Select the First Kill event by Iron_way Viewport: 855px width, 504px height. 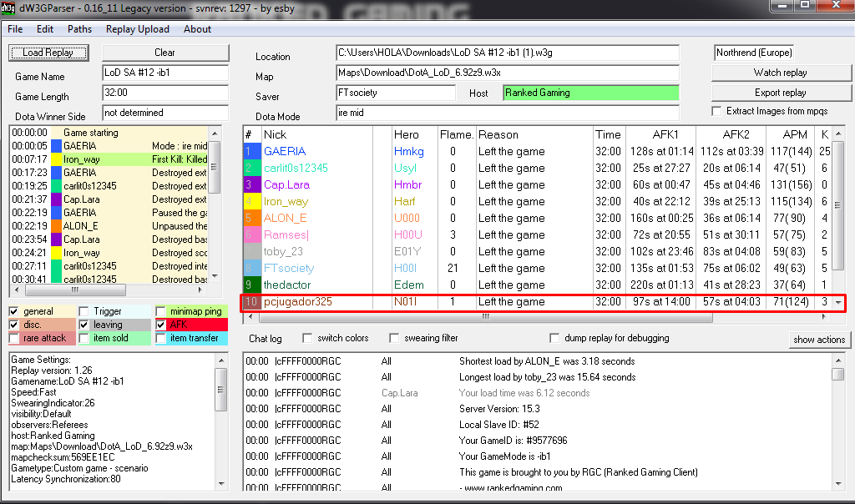tap(109, 159)
